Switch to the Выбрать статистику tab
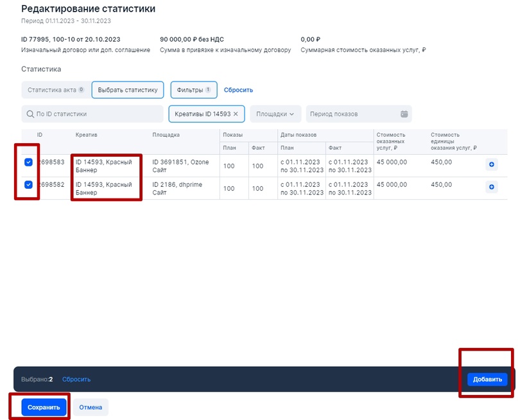 (128, 90)
